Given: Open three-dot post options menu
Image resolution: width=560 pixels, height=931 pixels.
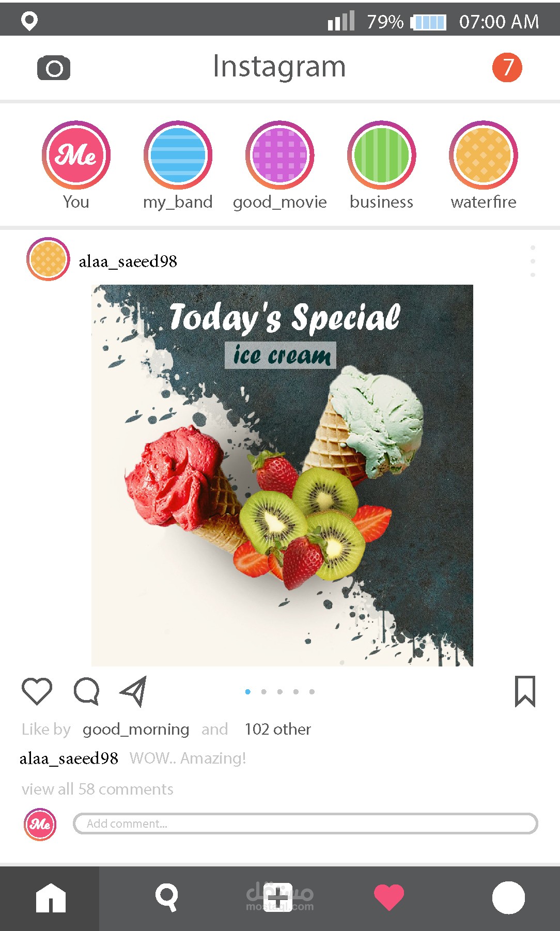Looking at the screenshot, I should tap(533, 261).
